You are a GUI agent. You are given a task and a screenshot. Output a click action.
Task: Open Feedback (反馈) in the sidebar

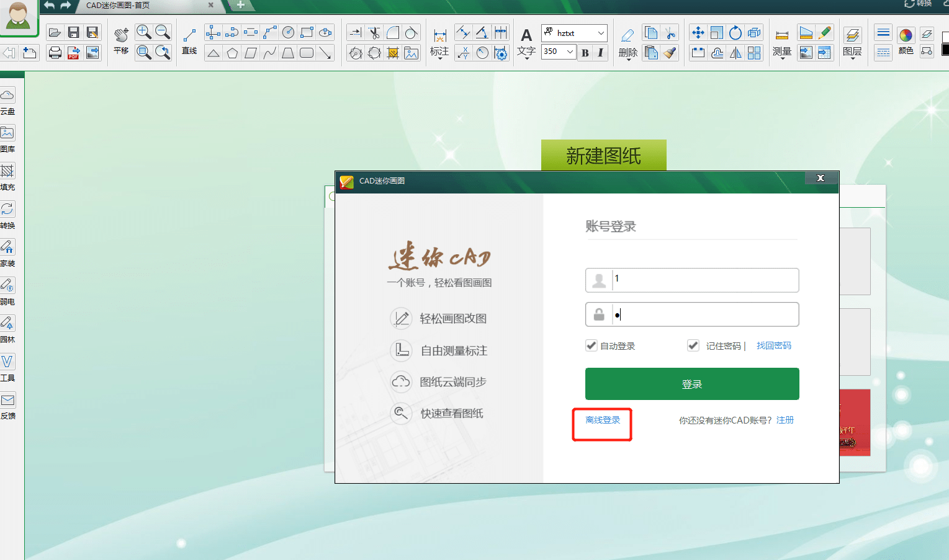pos(7,407)
